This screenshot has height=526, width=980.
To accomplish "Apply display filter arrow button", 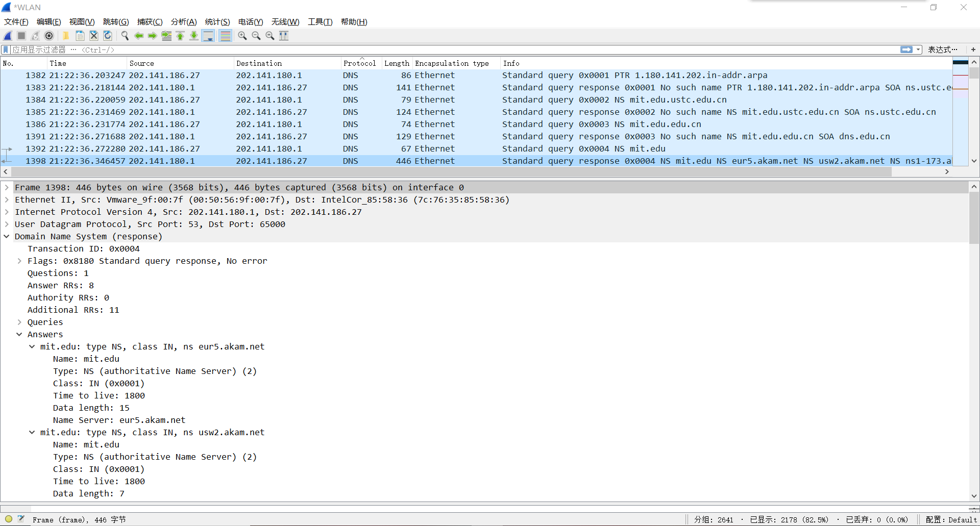I will click(x=906, y=49).
